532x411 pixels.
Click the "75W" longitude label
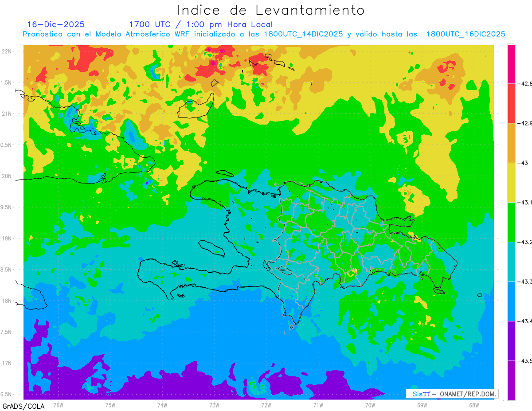click(110, 405)
